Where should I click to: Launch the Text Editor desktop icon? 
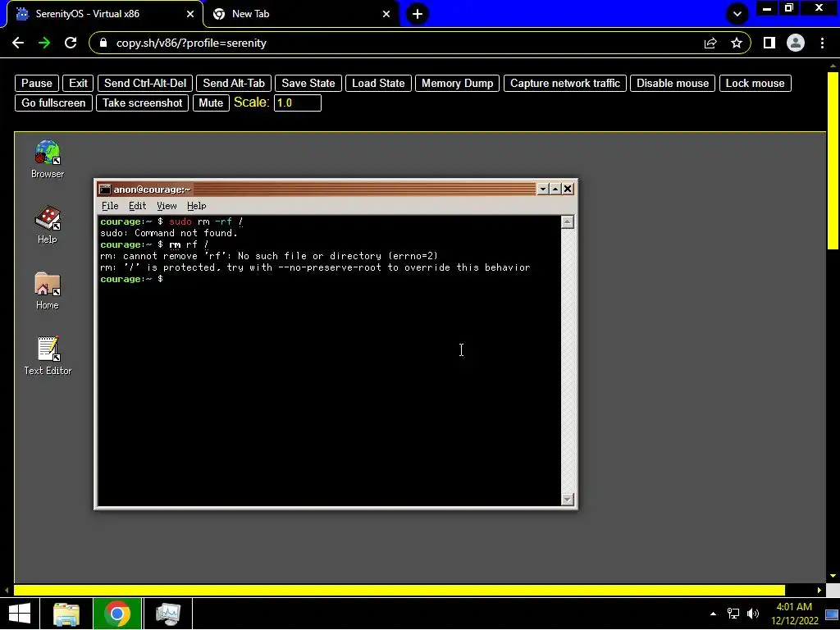coord(48,355)
